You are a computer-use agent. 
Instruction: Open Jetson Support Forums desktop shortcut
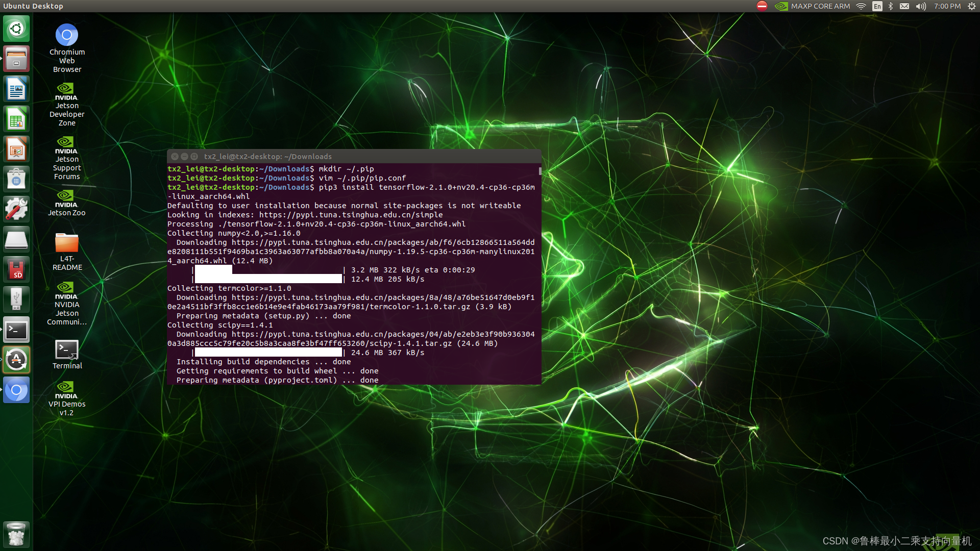click(67, 158)
